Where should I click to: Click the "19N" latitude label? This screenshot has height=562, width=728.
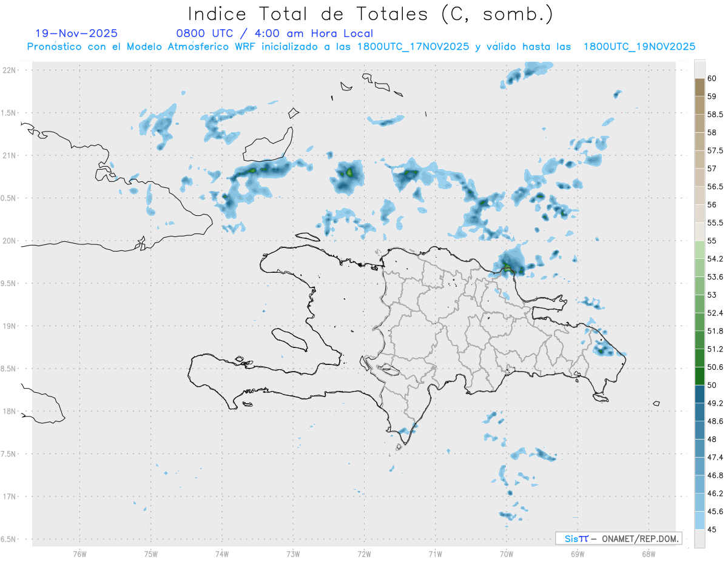point(9,326)
